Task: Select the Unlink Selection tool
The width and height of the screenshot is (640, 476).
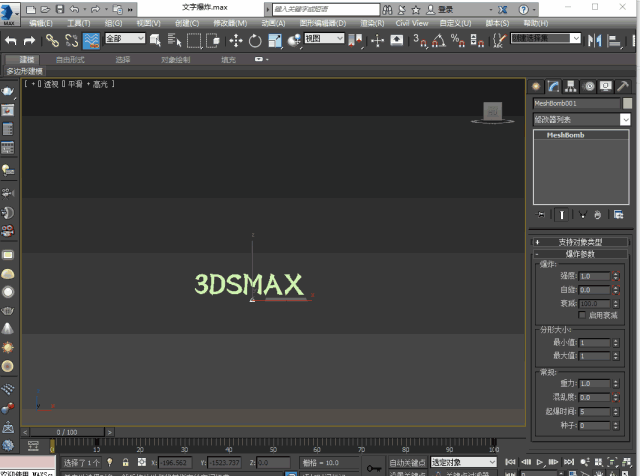Action: 71,40
